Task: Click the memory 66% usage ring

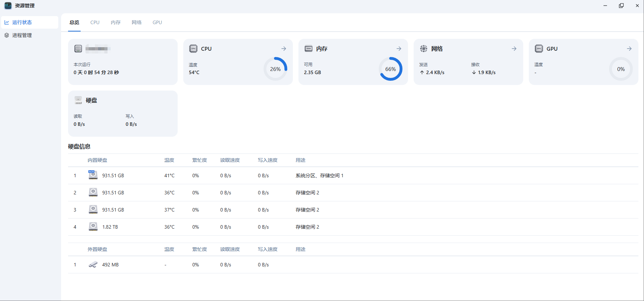Action: [391, 69]
